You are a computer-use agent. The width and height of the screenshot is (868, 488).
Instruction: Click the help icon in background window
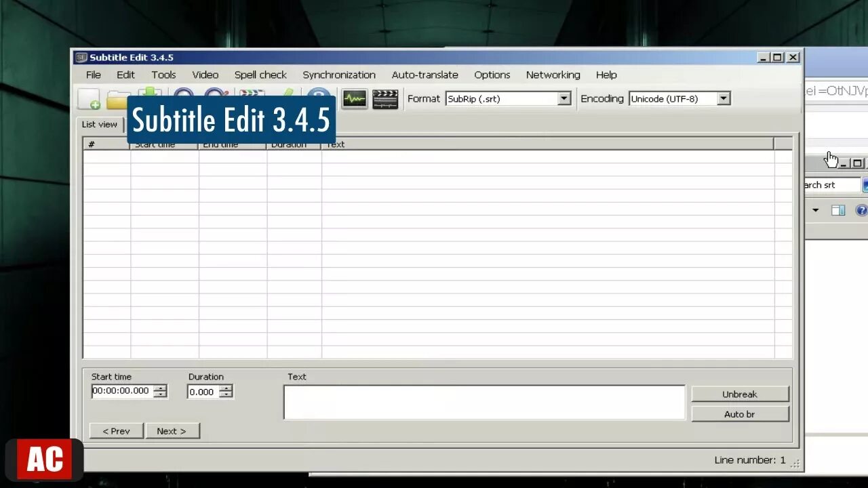click(x=861, y=210)
